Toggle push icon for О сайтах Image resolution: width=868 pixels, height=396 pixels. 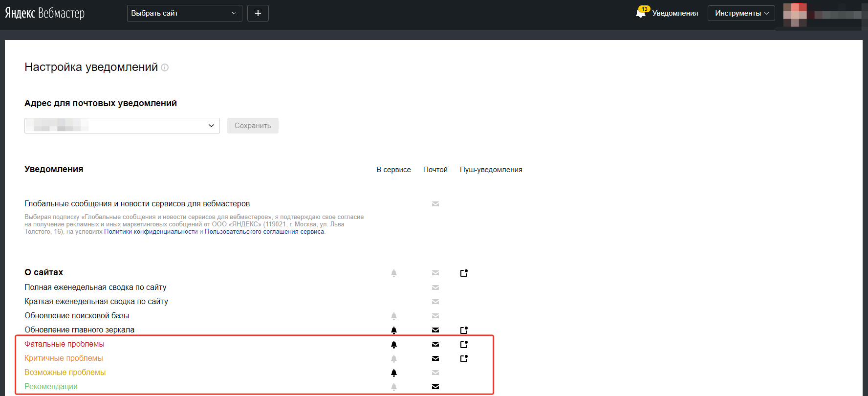point(464,273)
